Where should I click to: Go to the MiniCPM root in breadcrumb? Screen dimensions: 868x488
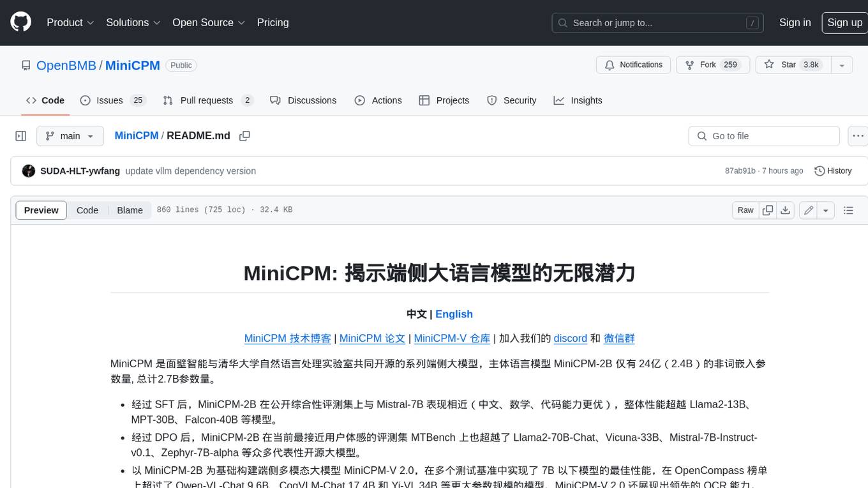(137, 136)
